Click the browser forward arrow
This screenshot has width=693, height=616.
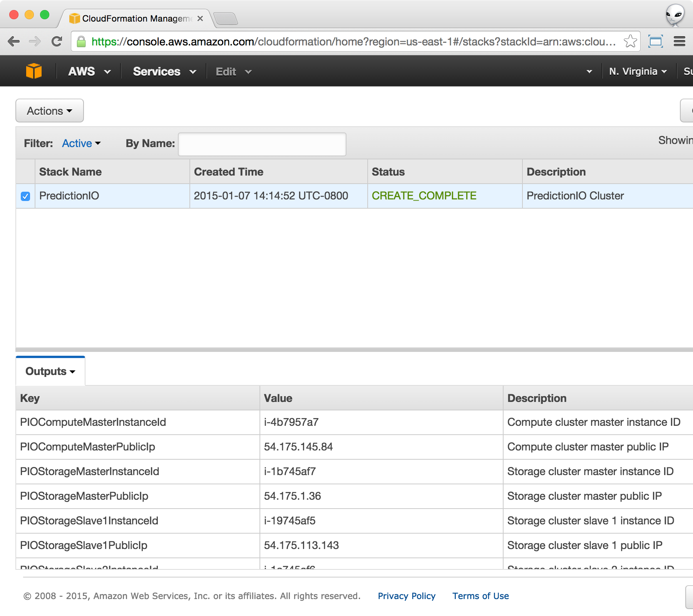pyautogui.click(x=35, y=42)
